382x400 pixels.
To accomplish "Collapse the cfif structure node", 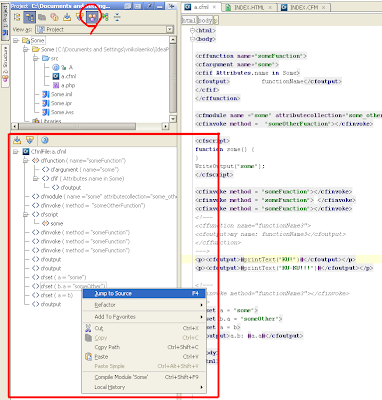I will tap(36, 179).
